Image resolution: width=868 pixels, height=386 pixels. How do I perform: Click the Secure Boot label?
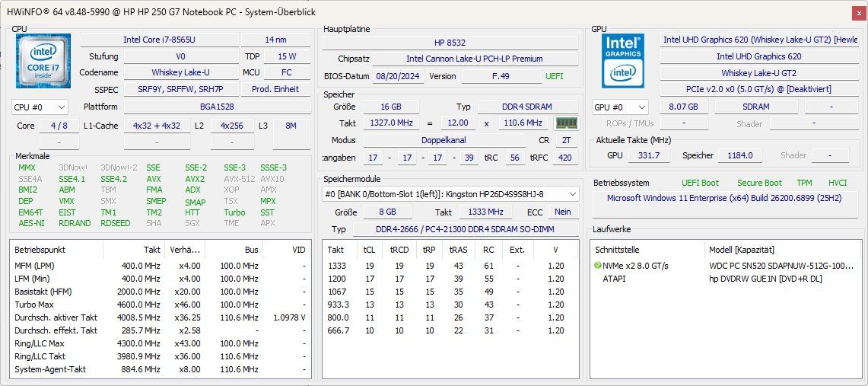coord(759,183)
